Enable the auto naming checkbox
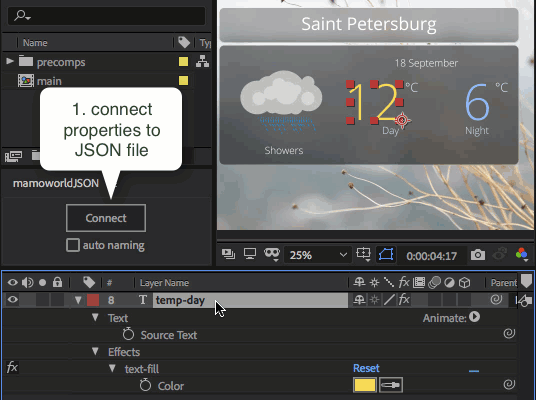The image size is (536, 400). [73, 245]
